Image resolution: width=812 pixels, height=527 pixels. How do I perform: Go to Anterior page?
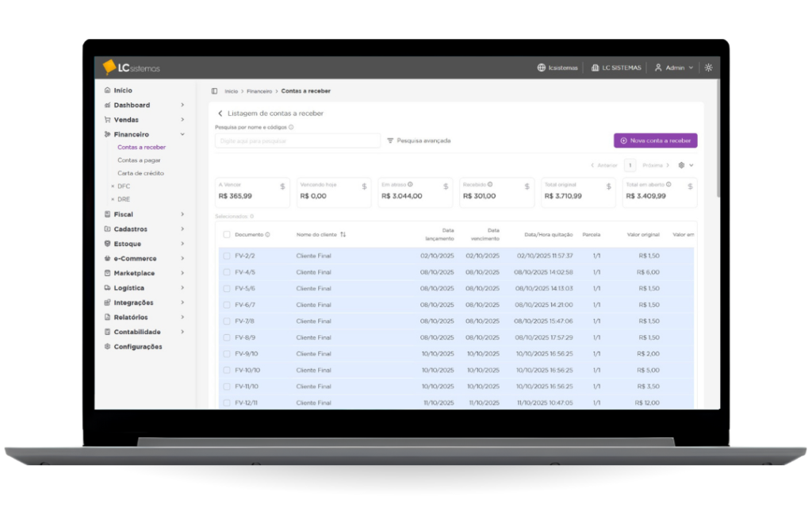(603, 165)
